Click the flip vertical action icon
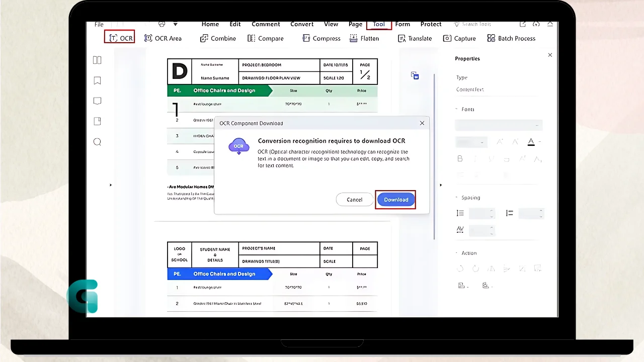644x362 pixels. pos(507,268)
